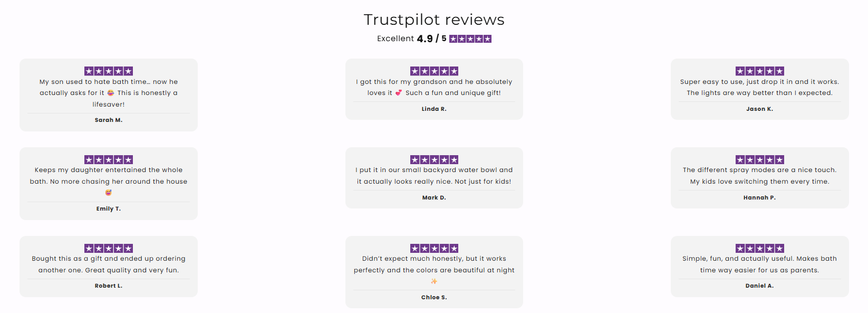Screen dimensions: 868x313
Task: Click star rating on Hannah P. review
Action: (759, 160)
